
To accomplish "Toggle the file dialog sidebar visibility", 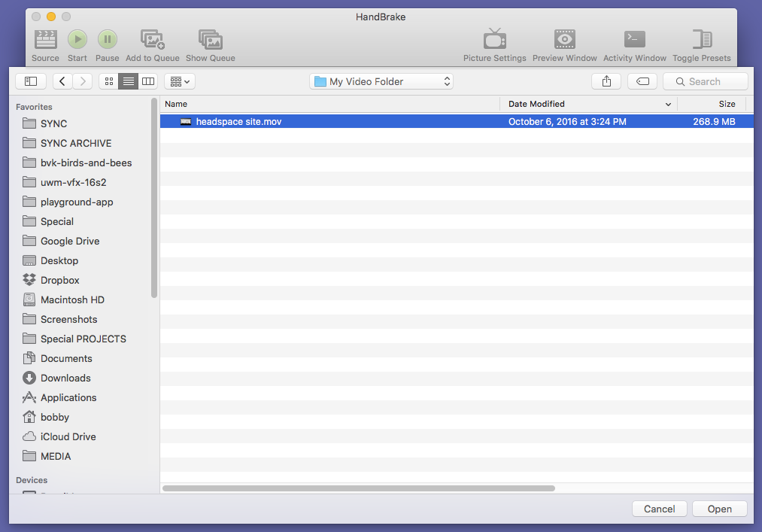I will point(31,81).
